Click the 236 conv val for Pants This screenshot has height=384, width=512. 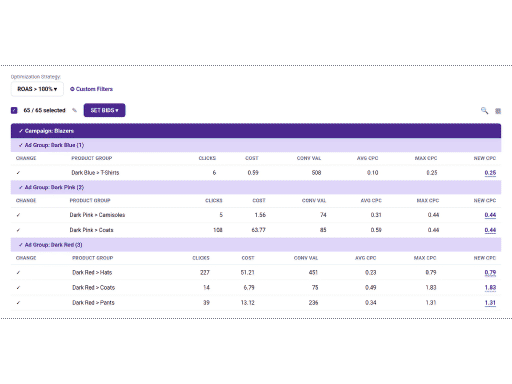313,303
